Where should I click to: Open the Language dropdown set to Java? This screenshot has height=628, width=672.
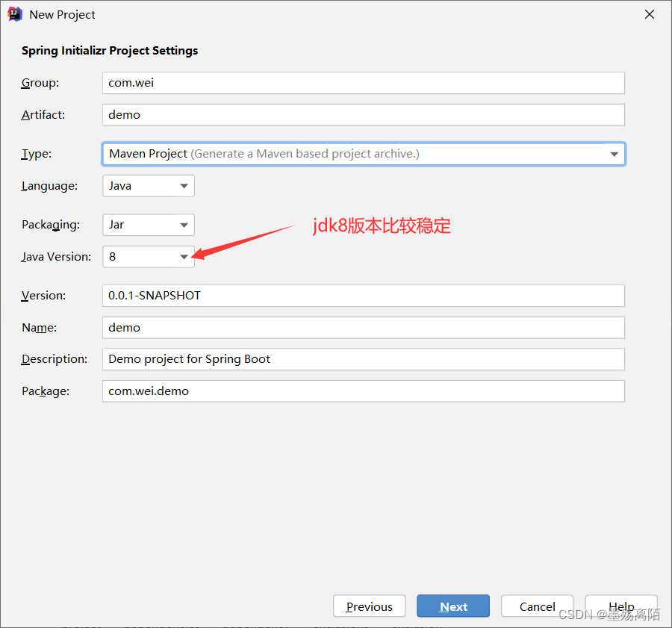click(x=149, y=186)
